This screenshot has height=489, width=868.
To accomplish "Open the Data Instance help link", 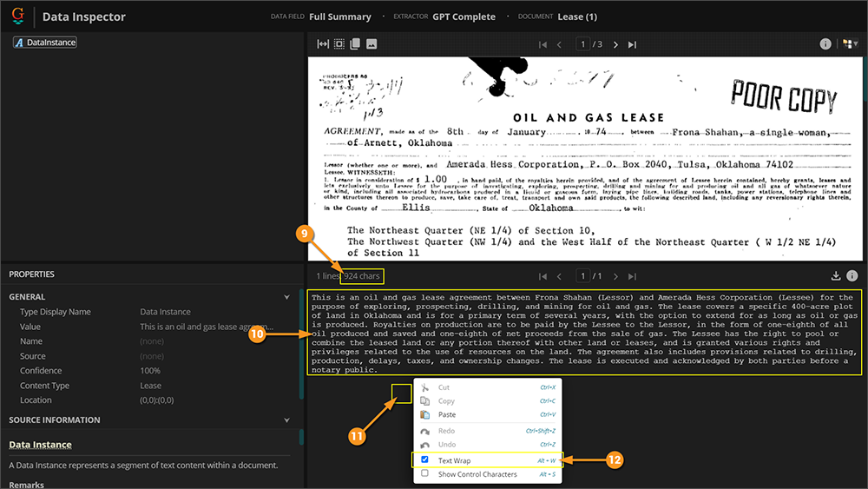I will pyautogui.click(x=41, y=444).
